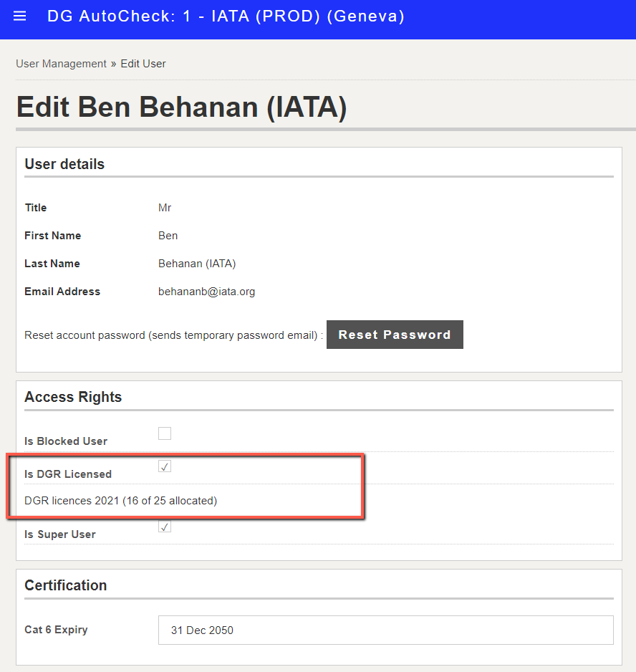Click the User details section heading

64,164
